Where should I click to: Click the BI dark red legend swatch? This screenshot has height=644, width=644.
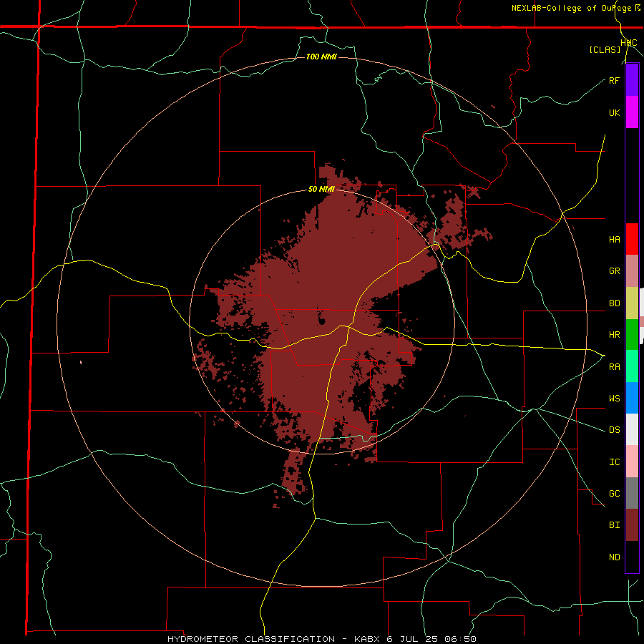pos(632,525)
